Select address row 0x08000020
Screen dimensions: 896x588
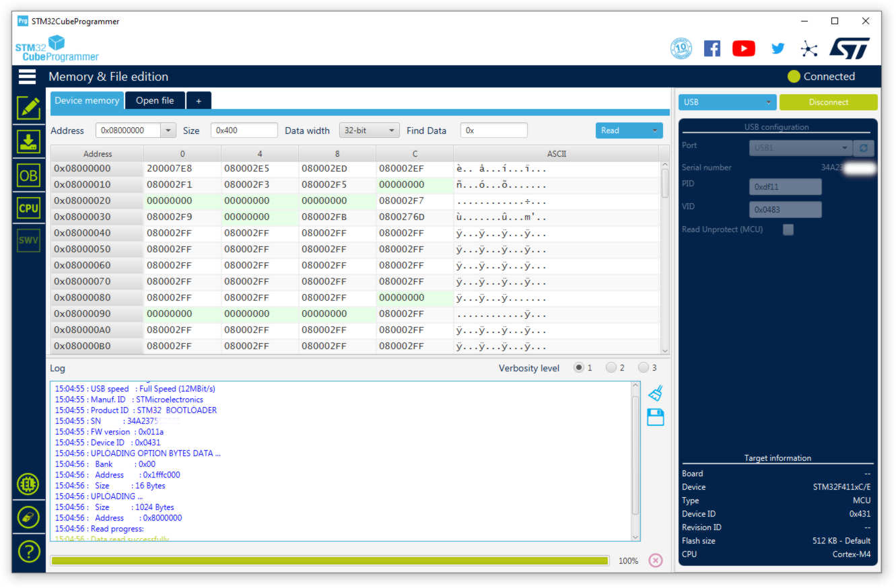[x=97, y=200]
